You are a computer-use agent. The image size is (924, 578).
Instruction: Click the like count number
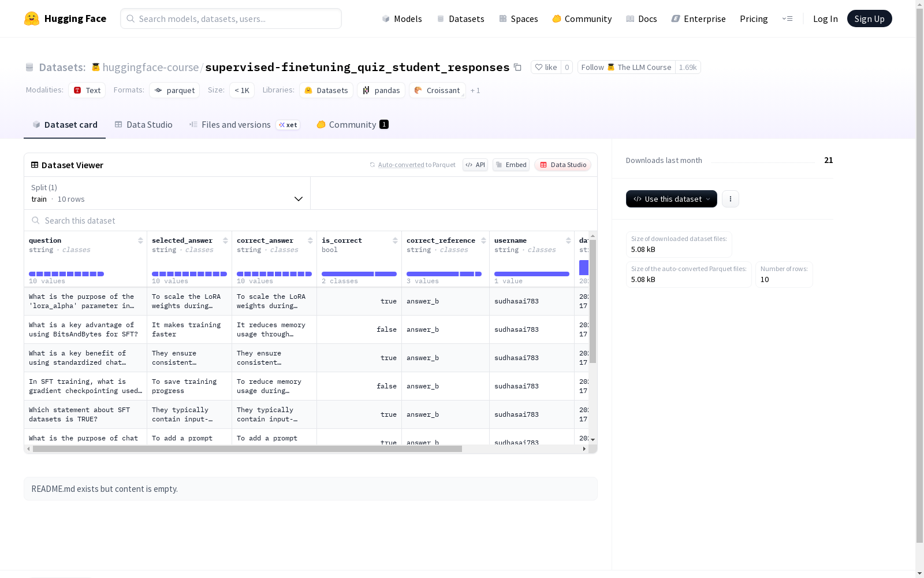tap(567, 67)
